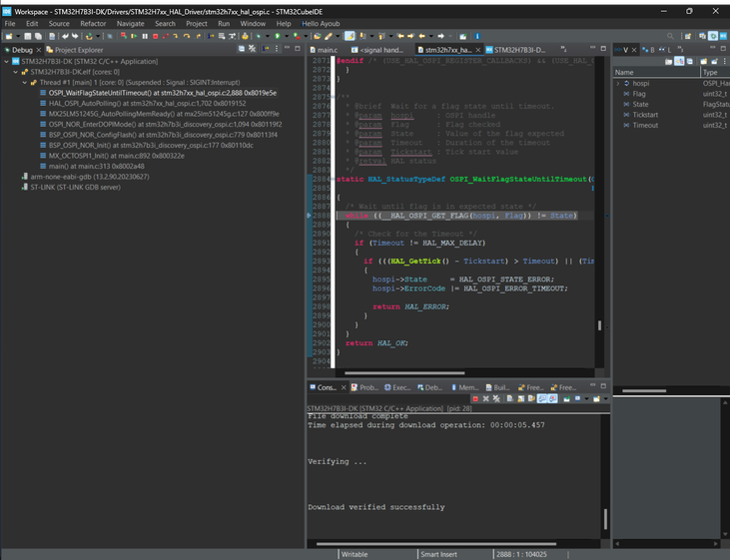Image resolution: width=730 pixels, height=560 pixels.
Task: Click the Step Return icon
Action: point(198,36)
